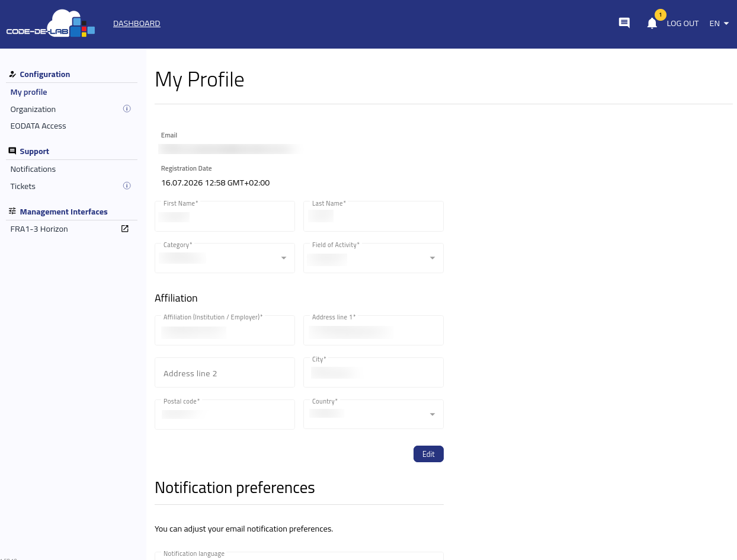Open the Country dropdown
This screenshot has height=560, width=737.
[373, 414]
